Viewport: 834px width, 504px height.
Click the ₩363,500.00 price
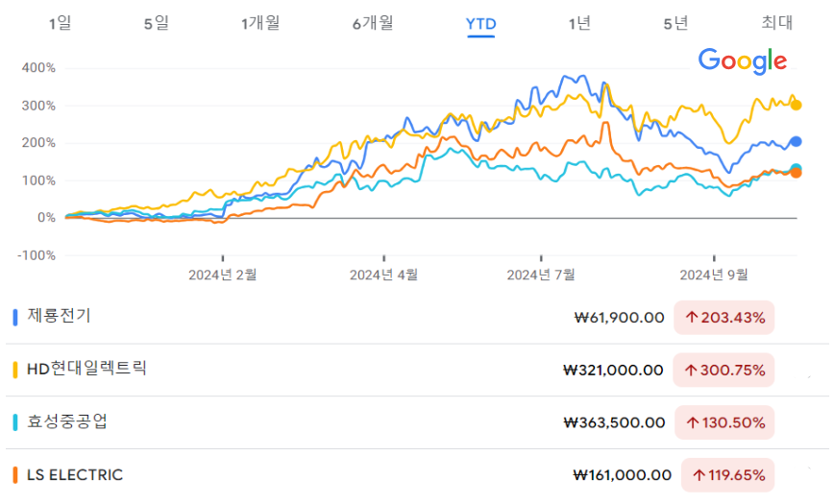point(614,422)
